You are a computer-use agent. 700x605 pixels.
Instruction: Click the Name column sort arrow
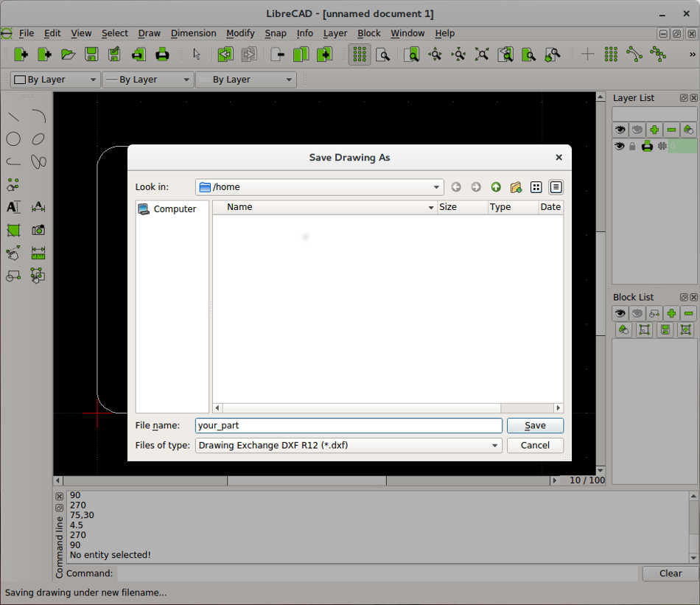pyautogui.click(x=431, y=207)
